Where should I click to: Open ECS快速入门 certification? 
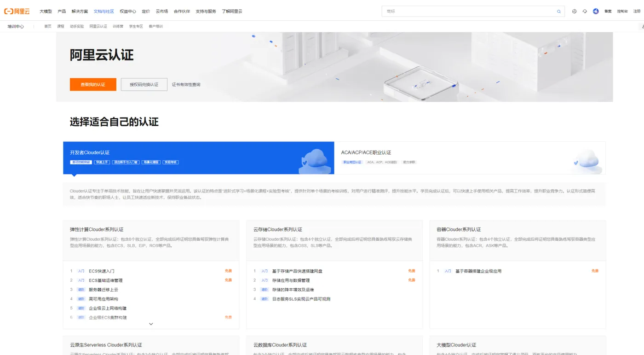(102, 271)
